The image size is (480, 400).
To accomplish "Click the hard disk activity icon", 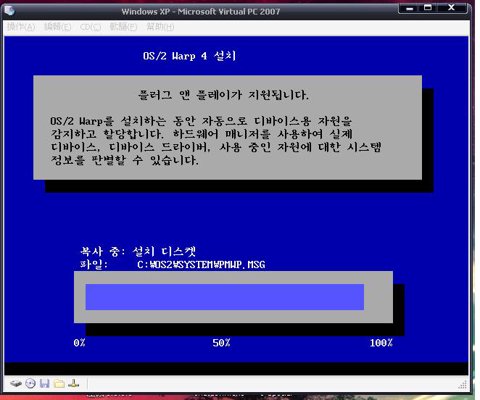I will click(16, 384).
